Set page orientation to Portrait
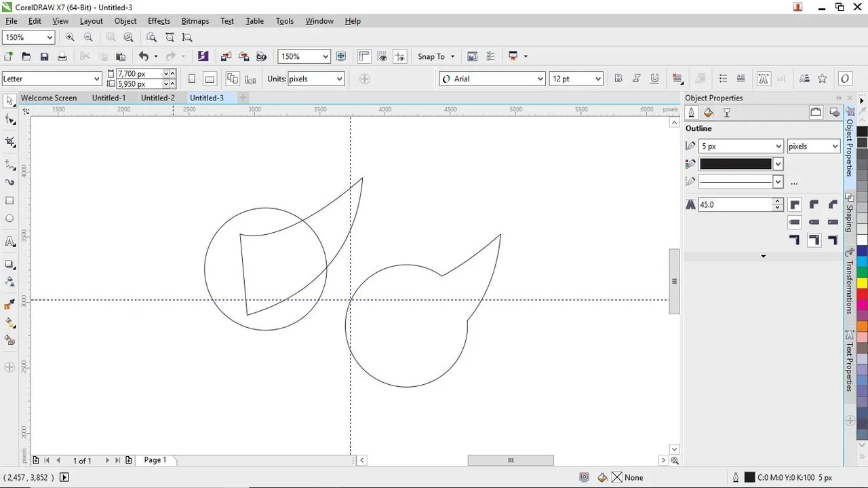The width and height of the screenshot is (868, 488). pos(192,79)
